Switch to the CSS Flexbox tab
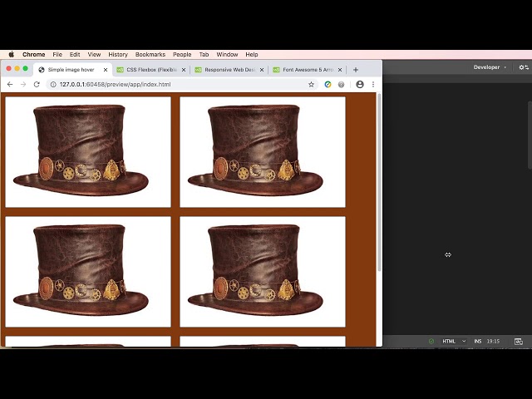532x399 pixels. click(x=151, y=70)
